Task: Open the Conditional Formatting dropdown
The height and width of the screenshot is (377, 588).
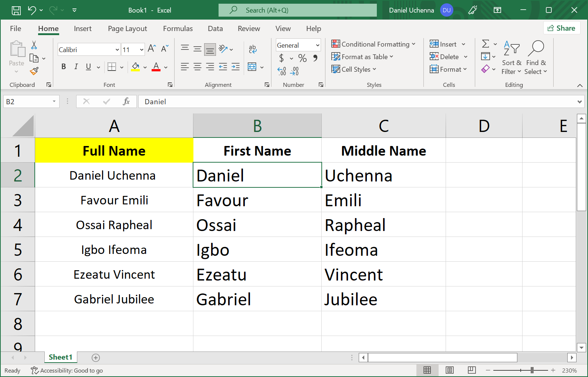Action: [374, 44]
